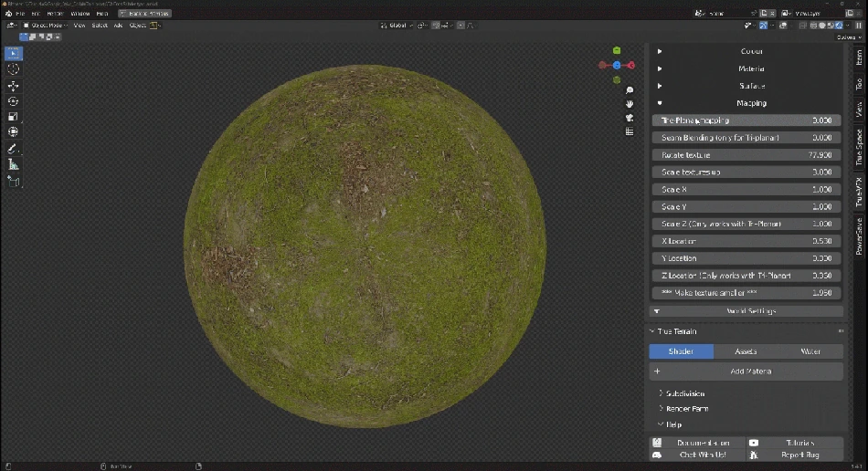Open the Window menu
The width and height of the screenshot is (868, 471).
80,14
